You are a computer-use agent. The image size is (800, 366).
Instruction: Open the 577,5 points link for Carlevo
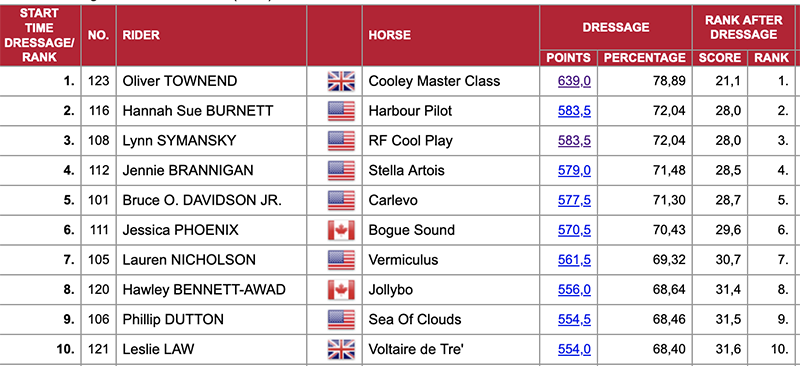coord(574,200)
